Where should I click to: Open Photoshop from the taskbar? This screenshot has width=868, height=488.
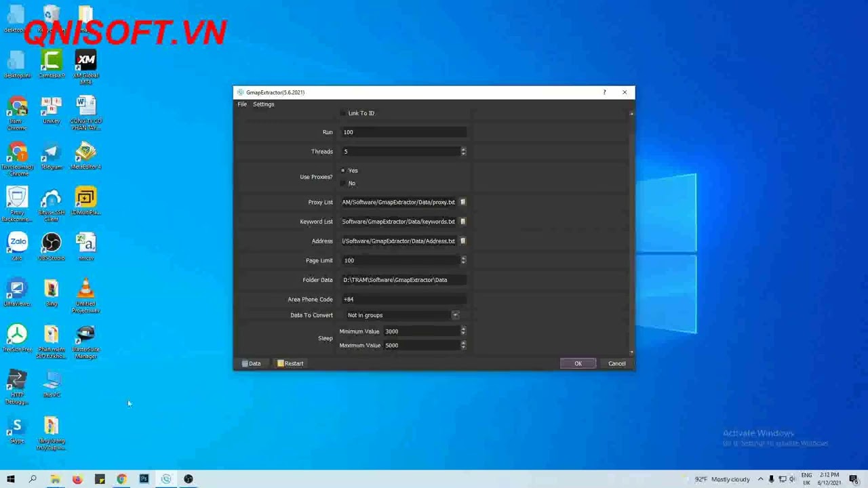[144, 479]
